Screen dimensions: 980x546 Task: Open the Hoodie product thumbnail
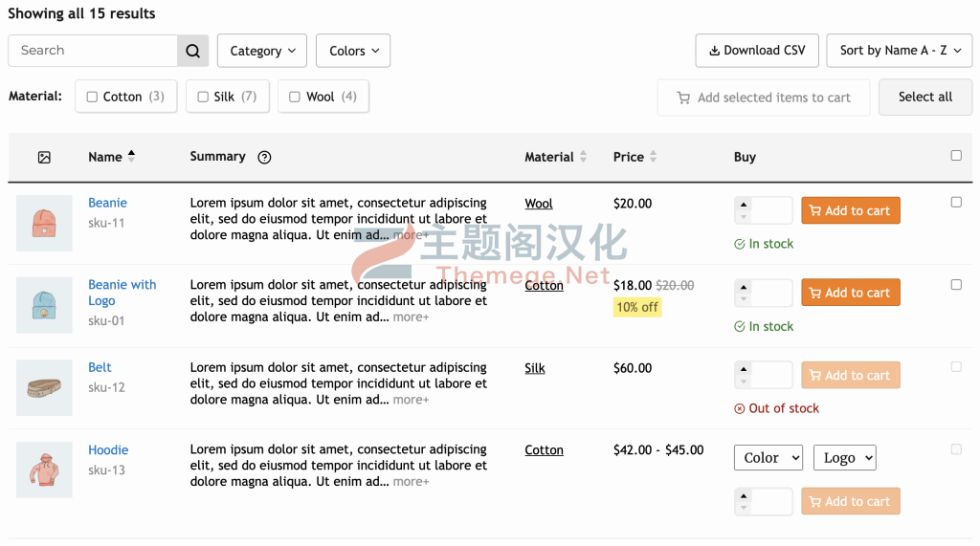pos(44,470)
